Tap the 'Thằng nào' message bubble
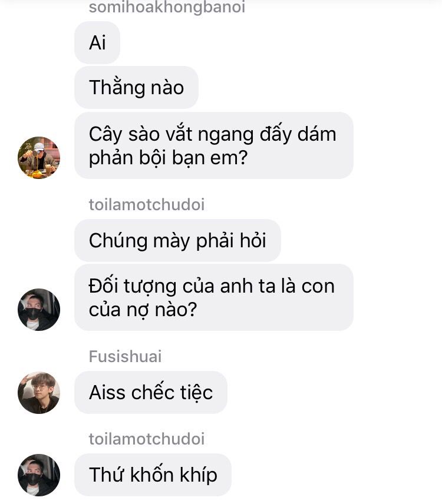Image resolution: width=442 pixels, height=504 pixels. [x=136, y=87]
